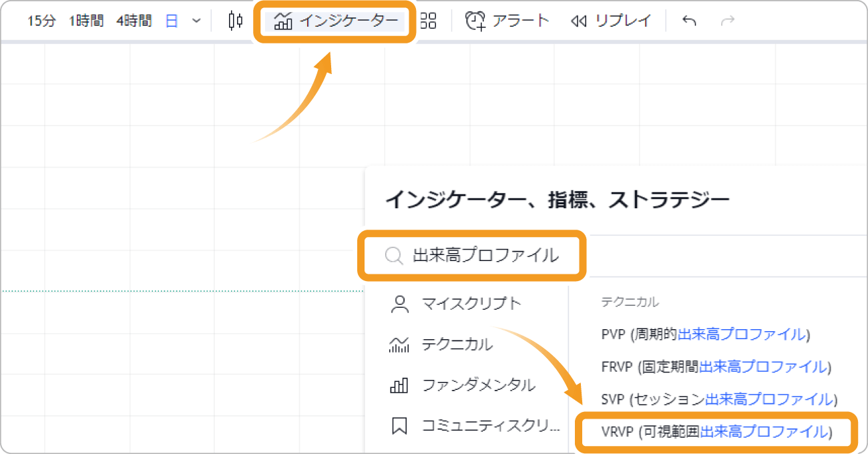Select the 15分 timeframe

pyautogui.click(x=41, y=21)
